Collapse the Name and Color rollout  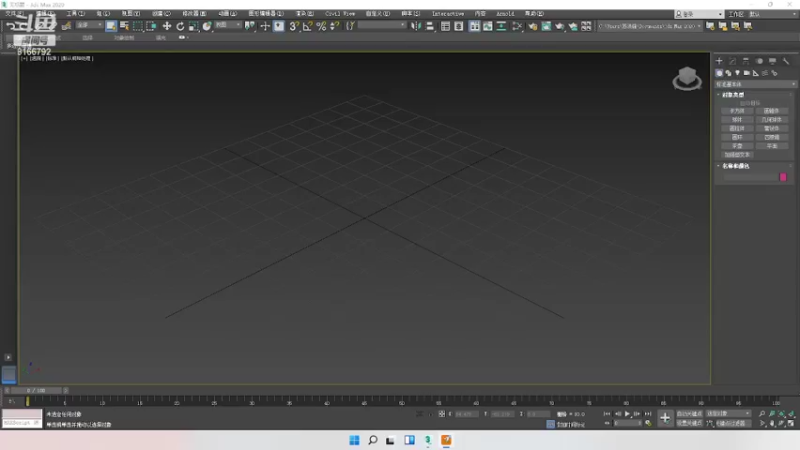tap(736, 166)
